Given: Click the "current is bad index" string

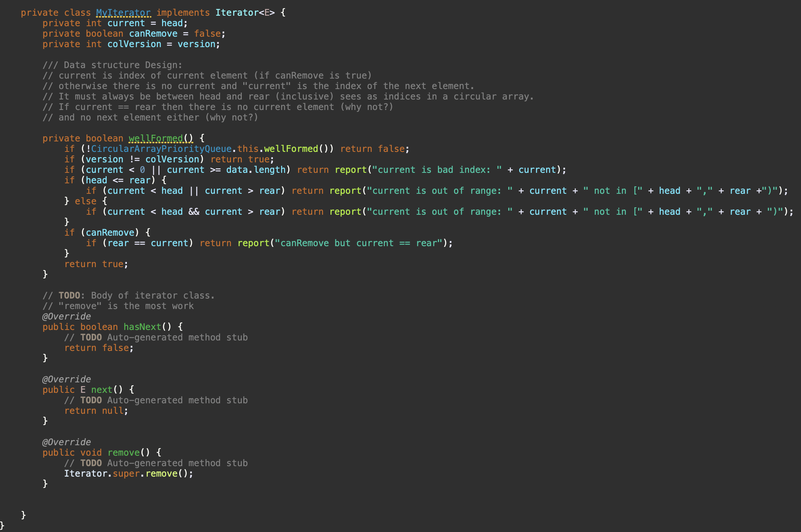Looking at the screenshot, I should [437, 170].
